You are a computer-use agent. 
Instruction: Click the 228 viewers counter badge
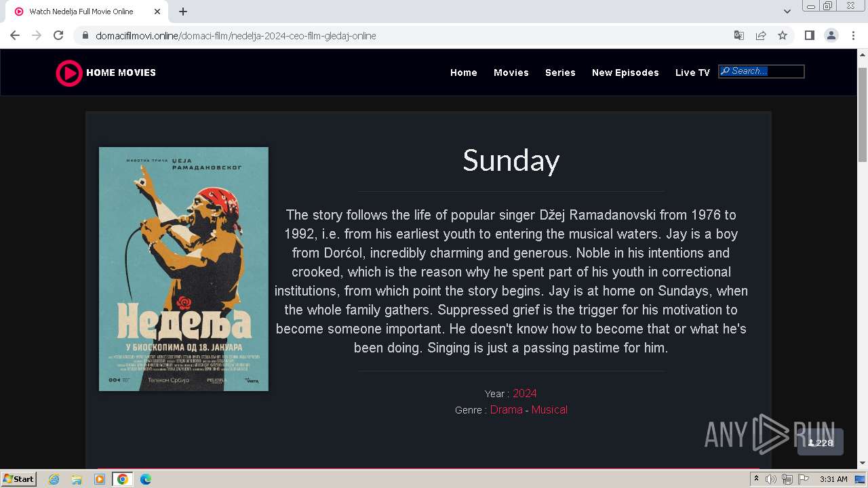pyautogui.click(x=821, y=443)
